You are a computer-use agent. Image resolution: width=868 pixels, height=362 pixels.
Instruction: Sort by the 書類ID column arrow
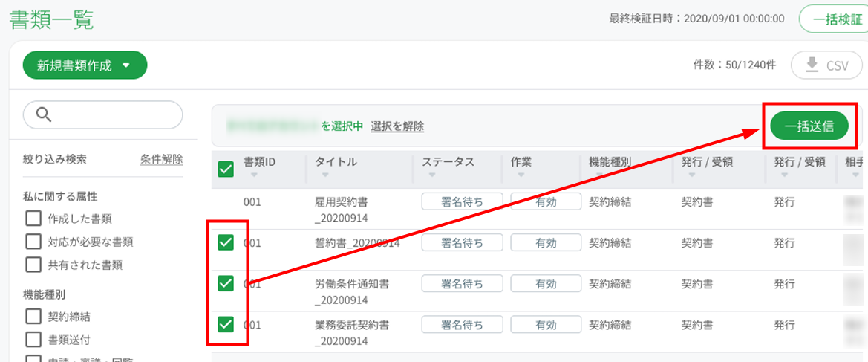click(x=254, y=175)
